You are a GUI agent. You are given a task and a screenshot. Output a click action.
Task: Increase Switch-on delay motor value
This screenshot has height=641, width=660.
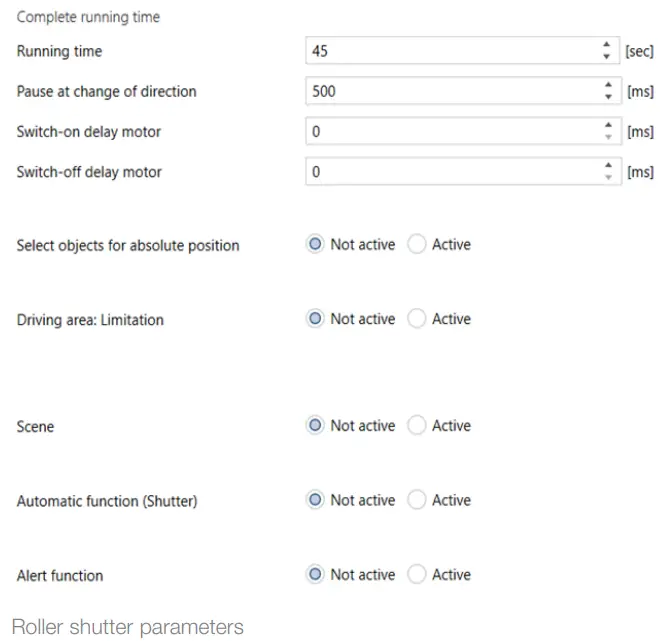point(606,126)
